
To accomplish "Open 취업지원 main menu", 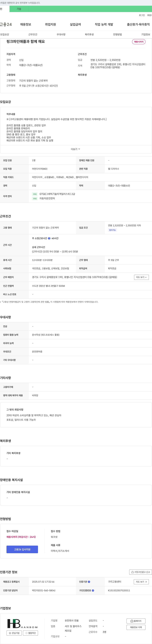I will (x=50, y=24).
